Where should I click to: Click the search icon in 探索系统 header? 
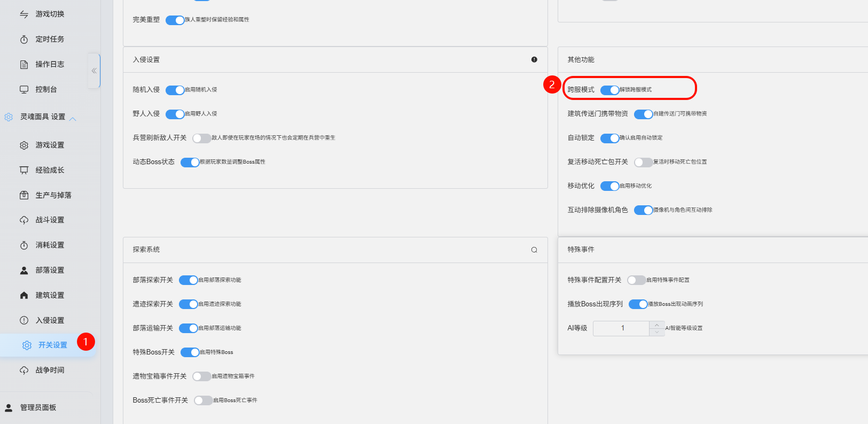534,250
